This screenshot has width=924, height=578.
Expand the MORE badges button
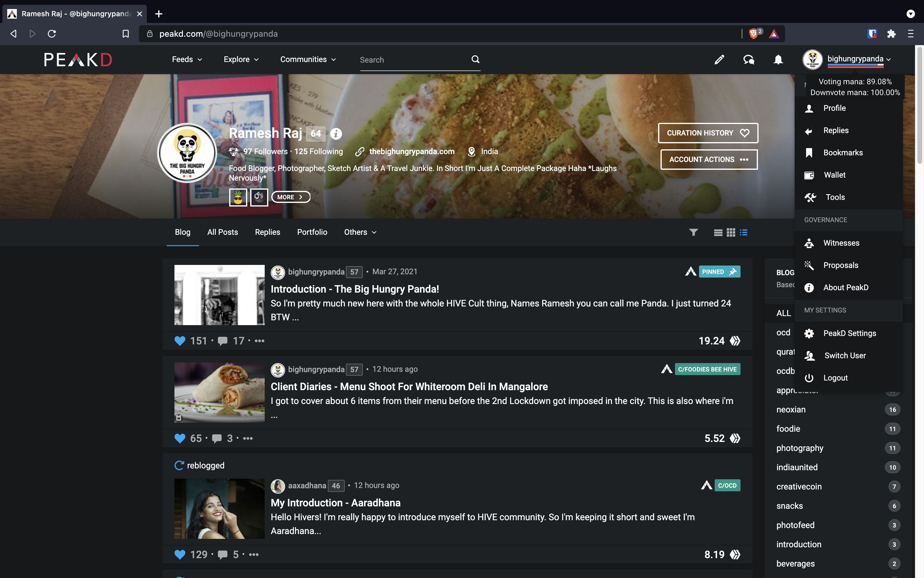tap(291, 197)
